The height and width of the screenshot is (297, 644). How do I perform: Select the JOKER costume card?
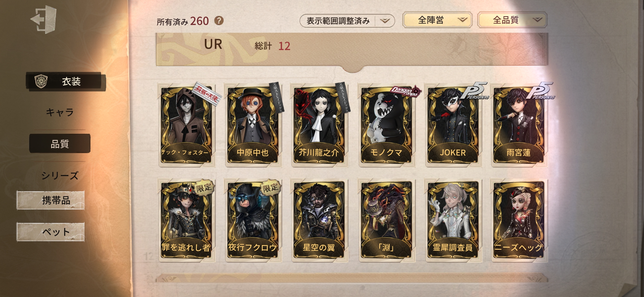(453, 125)
